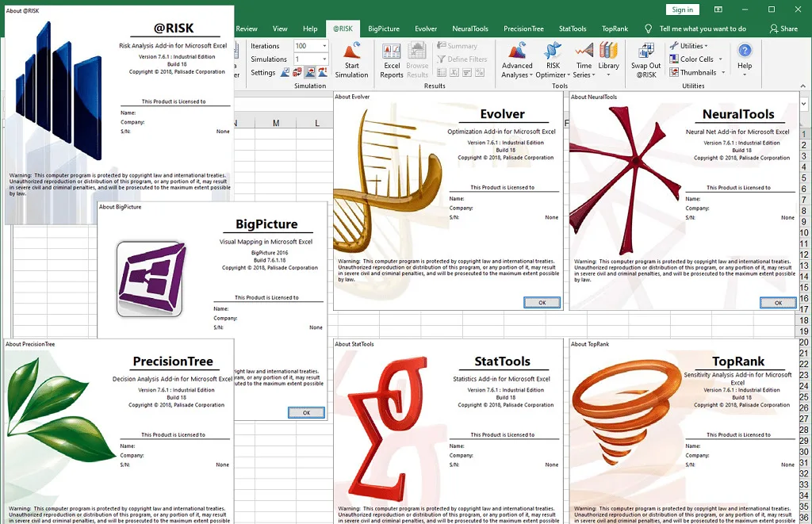
Task: Click the Share person icon
Action: coord(774,29)
